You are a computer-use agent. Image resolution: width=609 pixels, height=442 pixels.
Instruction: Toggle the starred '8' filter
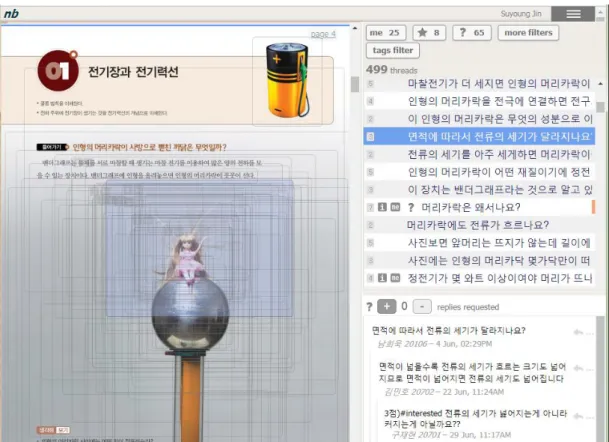click(429, 33)
